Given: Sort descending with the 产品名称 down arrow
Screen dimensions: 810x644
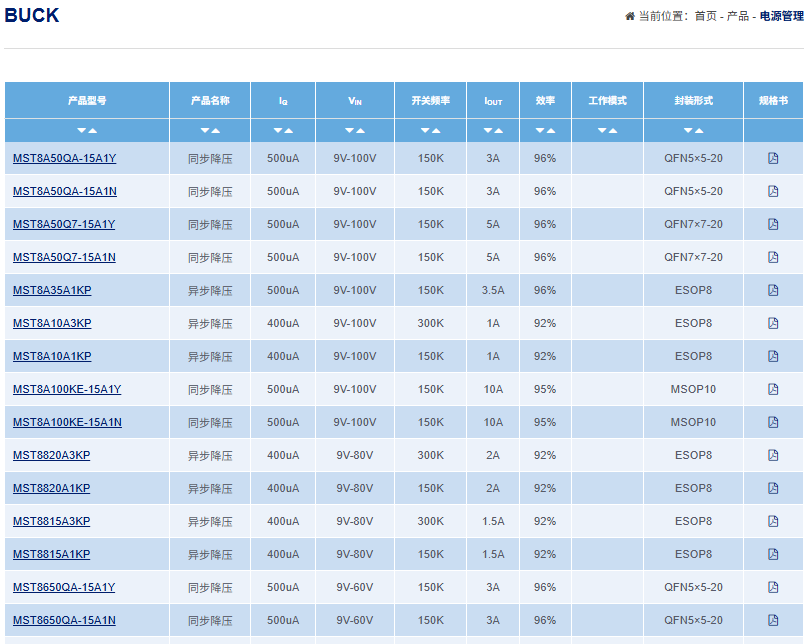Looking at the screenshot, I should pos(205,131).
